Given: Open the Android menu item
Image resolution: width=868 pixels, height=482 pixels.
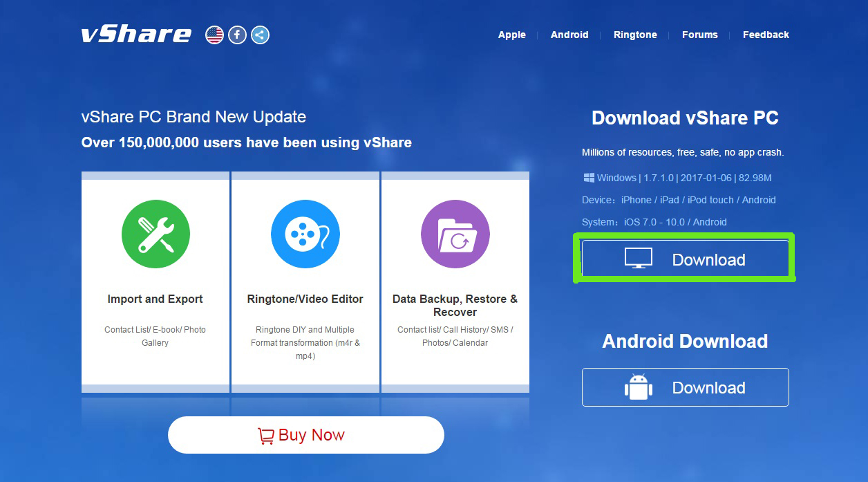Looking at the screenshot, I should (569, 35).
